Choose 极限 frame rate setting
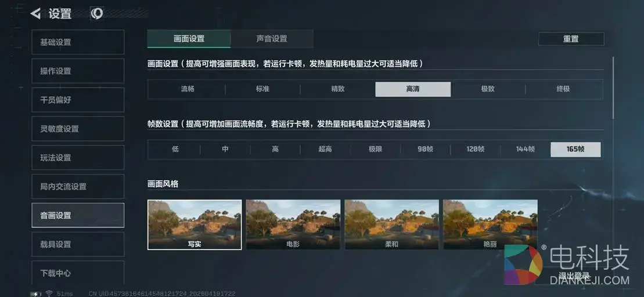Viewport: 644px width, 297px height. (375, 149)
